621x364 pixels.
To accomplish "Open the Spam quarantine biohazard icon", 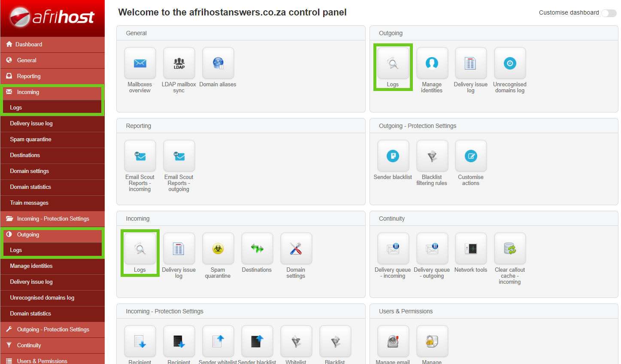I will click(x=218, y=249).
